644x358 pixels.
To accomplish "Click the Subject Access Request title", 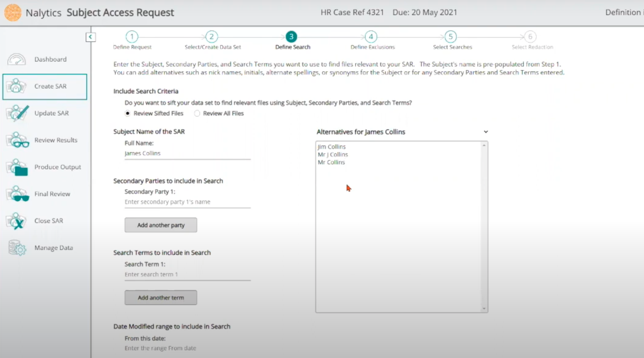I will point(120,13).
